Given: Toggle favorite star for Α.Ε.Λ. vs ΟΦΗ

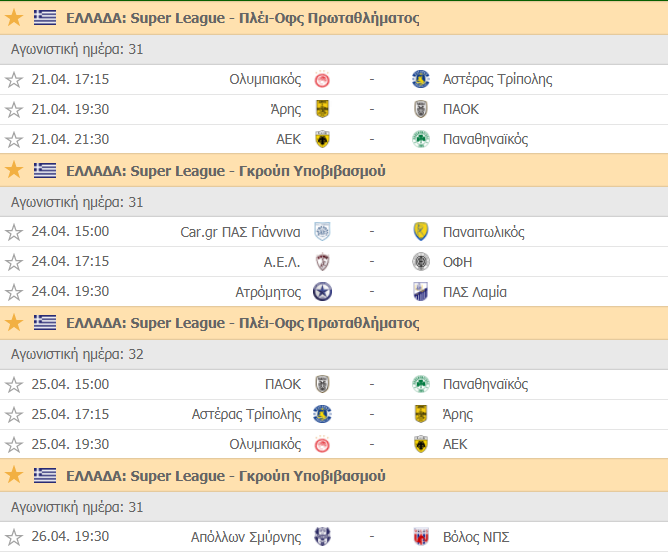Looking at the screenshot, I should (x=14, y=262).
